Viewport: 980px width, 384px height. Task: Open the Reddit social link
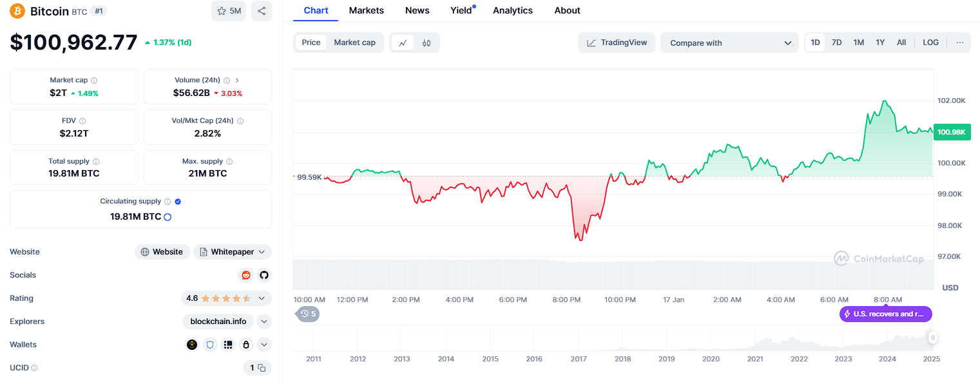pos(246,275)
